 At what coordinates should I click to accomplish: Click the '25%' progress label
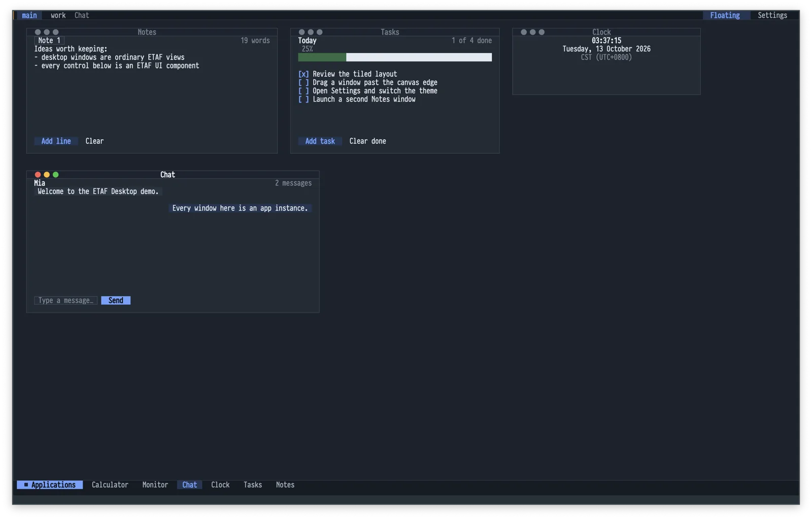pos(307,49)
